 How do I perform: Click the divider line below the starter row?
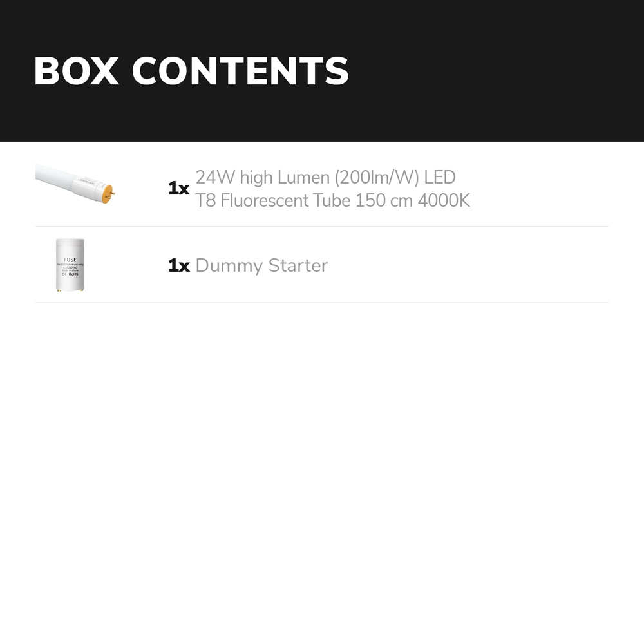322,303
